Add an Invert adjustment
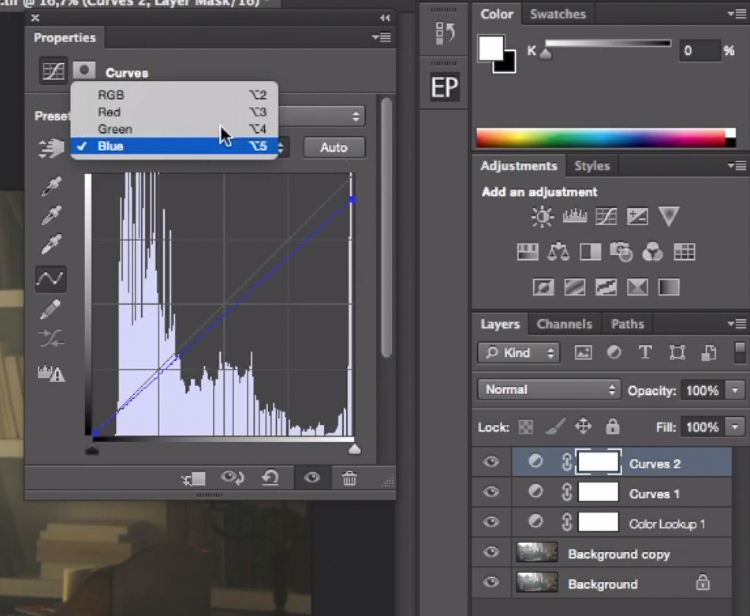The height and width of the screenshot is (616, 750). point(543,287)
